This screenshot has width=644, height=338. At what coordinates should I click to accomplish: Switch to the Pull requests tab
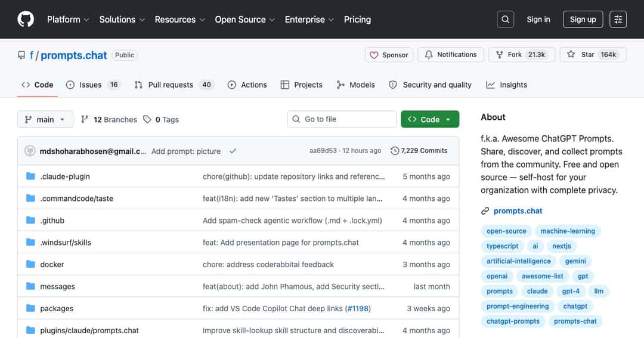(x=174, y=85)
